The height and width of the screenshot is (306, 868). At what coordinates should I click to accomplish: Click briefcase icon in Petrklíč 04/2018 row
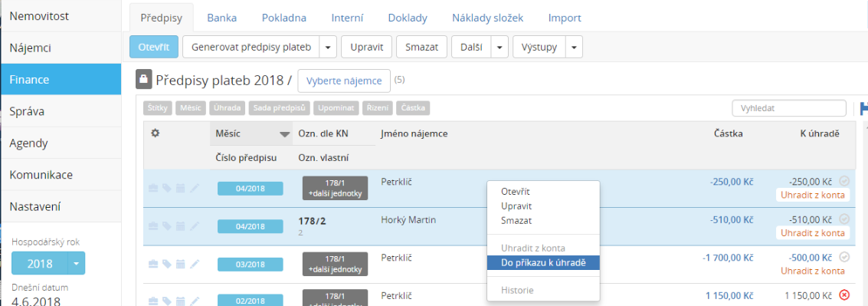(x=153, y=189)
